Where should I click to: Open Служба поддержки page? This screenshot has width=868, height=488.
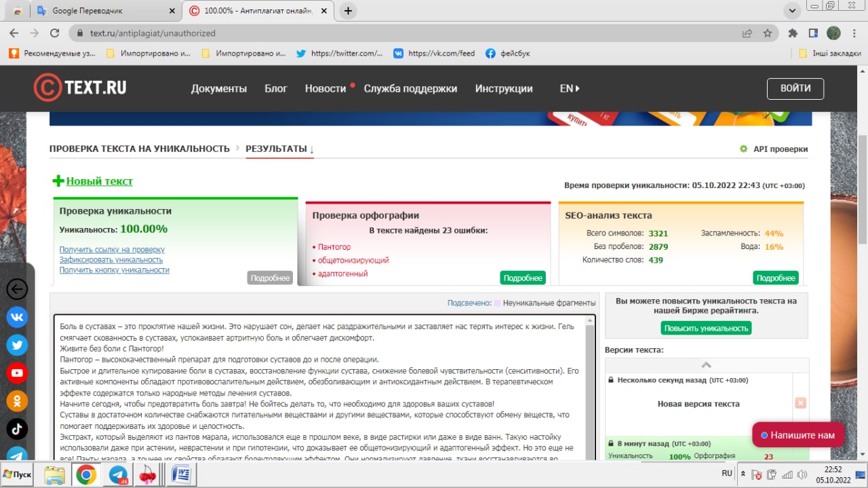click(410, 88)
